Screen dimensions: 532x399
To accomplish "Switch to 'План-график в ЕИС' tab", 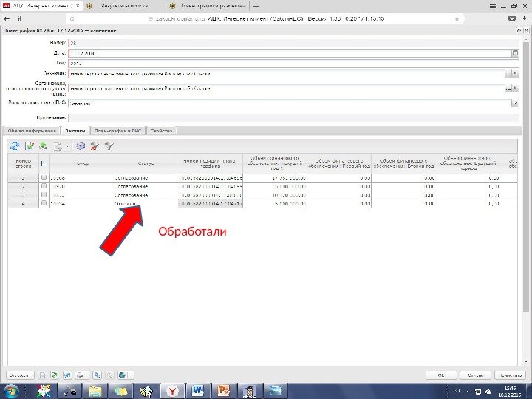I will (117, 131).
